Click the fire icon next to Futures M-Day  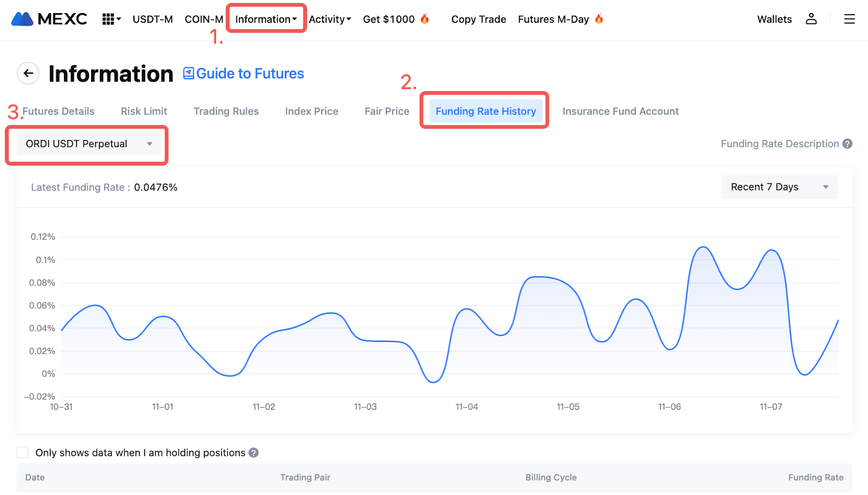(x=599, y=19)
